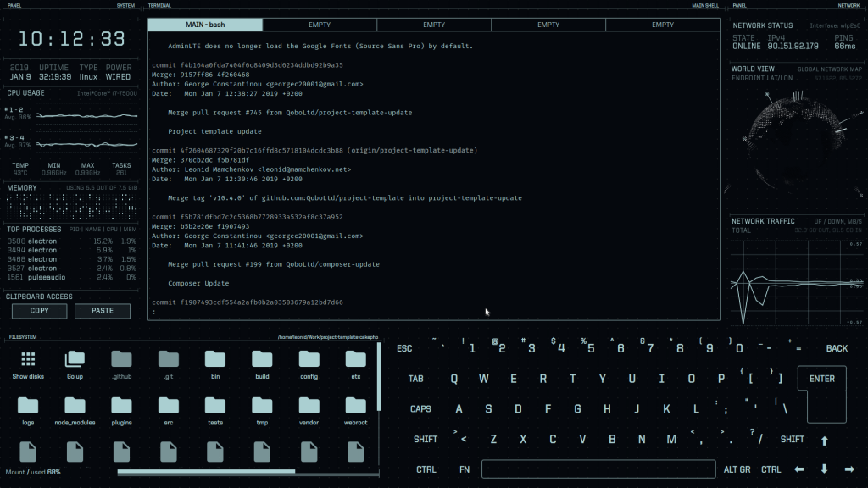Open the tmp folder
This screenshot has height=488, width=868.
(x=262, y=411)
